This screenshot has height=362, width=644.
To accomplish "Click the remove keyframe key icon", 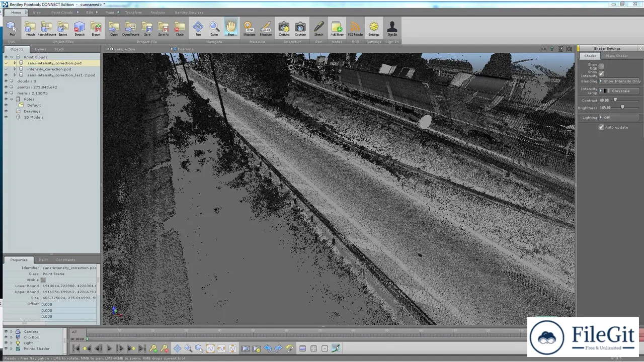I will [165, 348].
